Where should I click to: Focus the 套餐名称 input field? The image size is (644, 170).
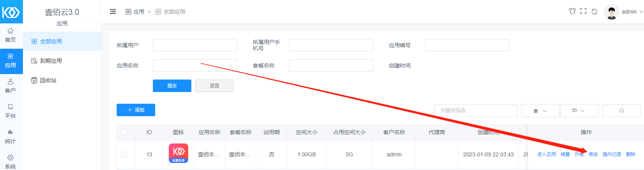[x=331, y=66]
